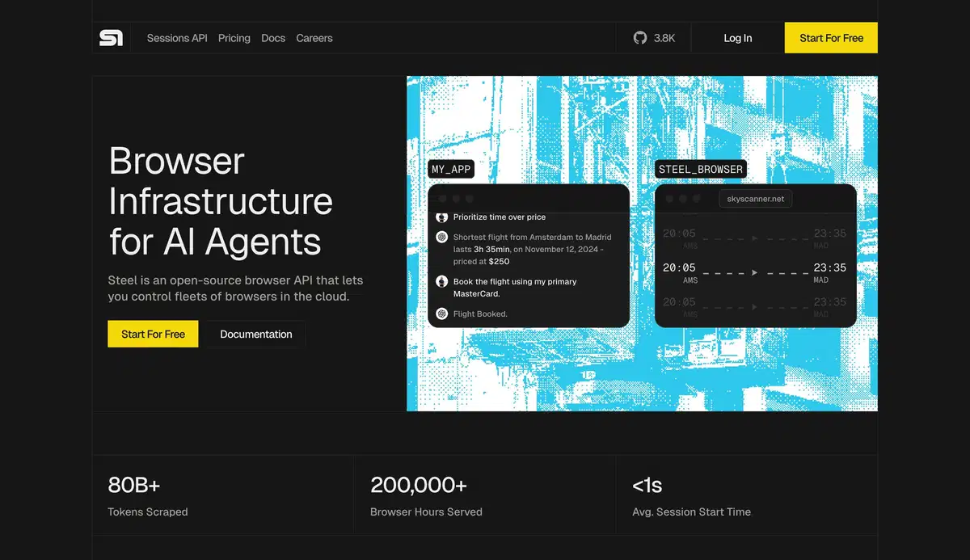Open the GitHub 3.8K stars link

coord(654,38)
